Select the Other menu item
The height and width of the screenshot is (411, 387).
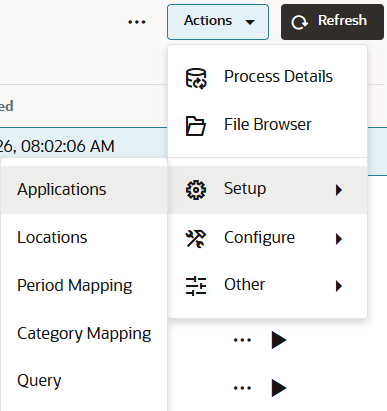[x=267, y=285]
